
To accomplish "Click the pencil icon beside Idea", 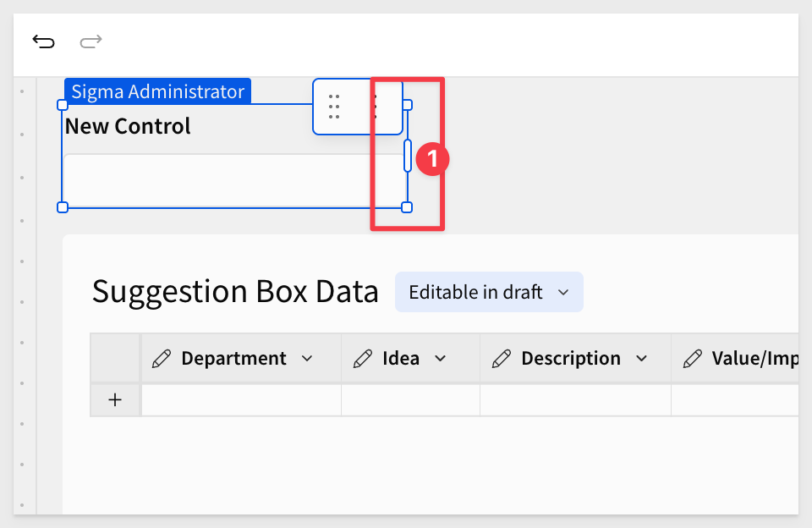I will pos(363,359).
